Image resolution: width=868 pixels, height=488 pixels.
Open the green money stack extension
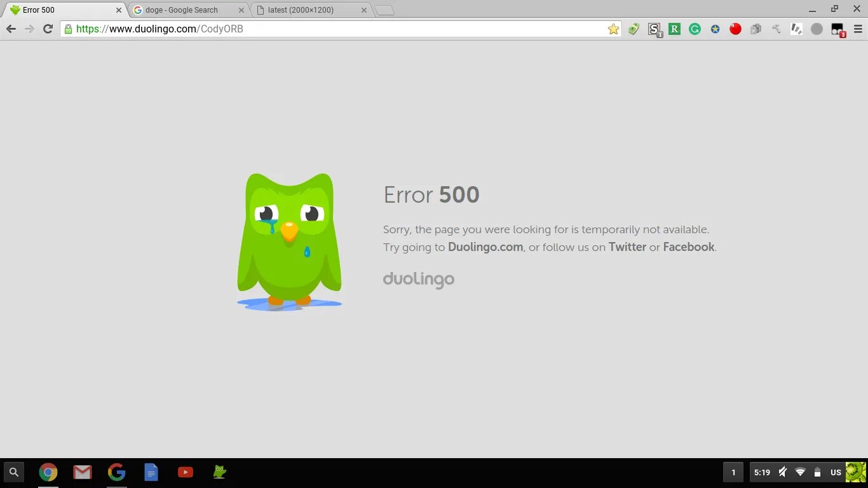coord(634,29)
